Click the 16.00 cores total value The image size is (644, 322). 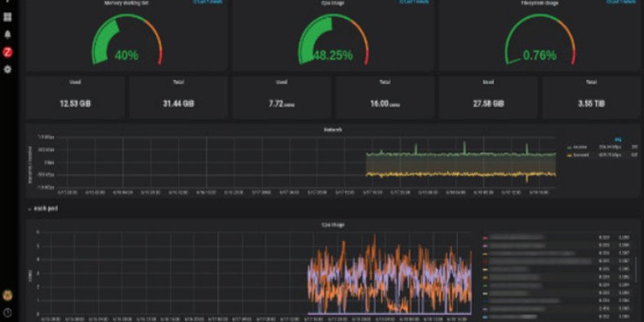pyautogui.click(x=384, y=104)
